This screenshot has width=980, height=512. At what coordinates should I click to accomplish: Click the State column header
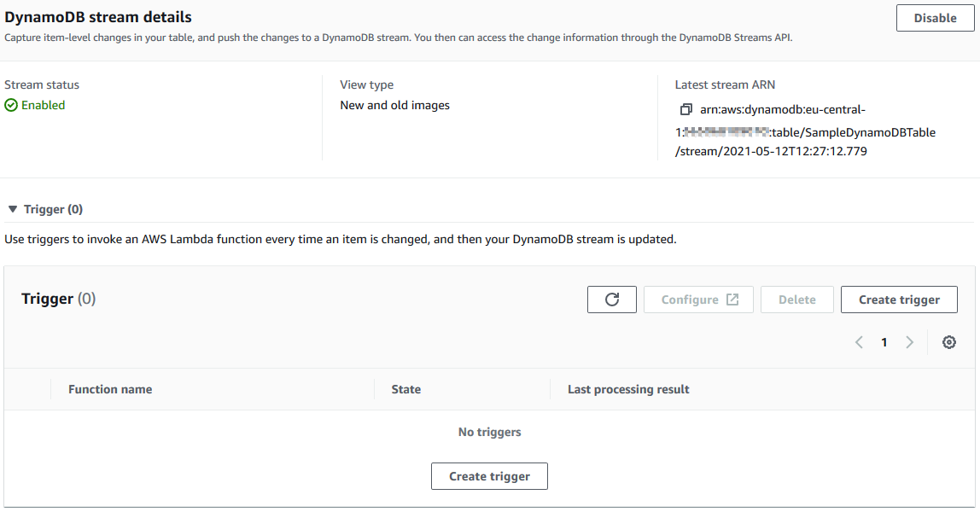(x=406, y=390)
